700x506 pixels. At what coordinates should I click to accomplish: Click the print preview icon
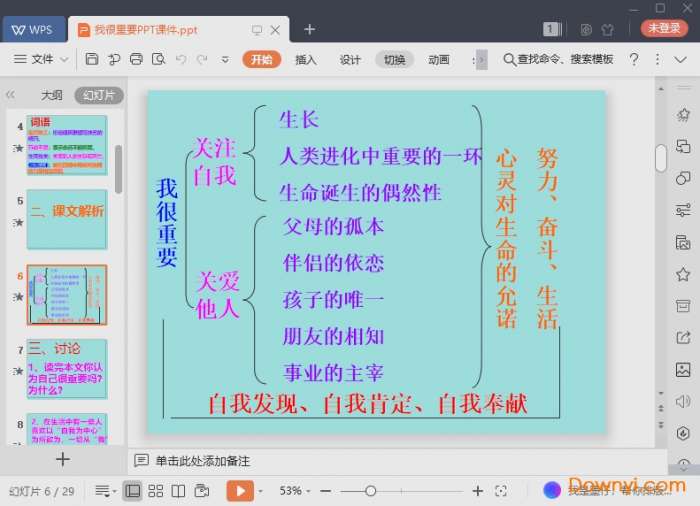point(159,60)
